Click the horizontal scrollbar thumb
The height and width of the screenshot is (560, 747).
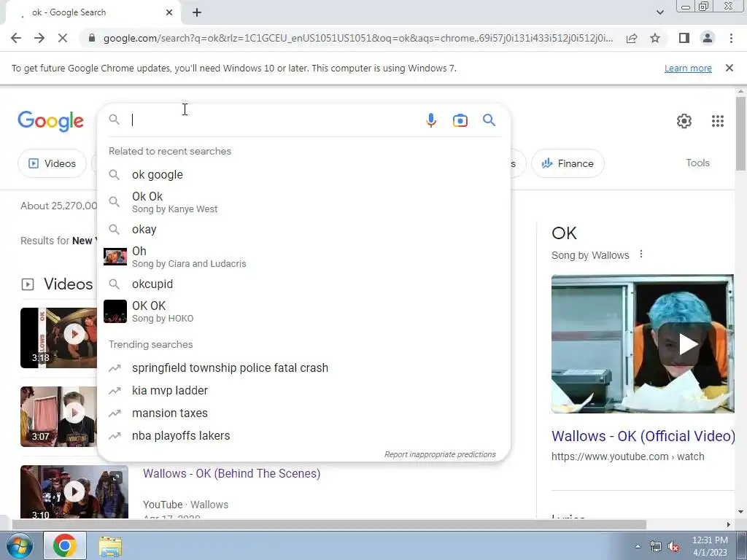pyautogui.click(x=329, y=524)
